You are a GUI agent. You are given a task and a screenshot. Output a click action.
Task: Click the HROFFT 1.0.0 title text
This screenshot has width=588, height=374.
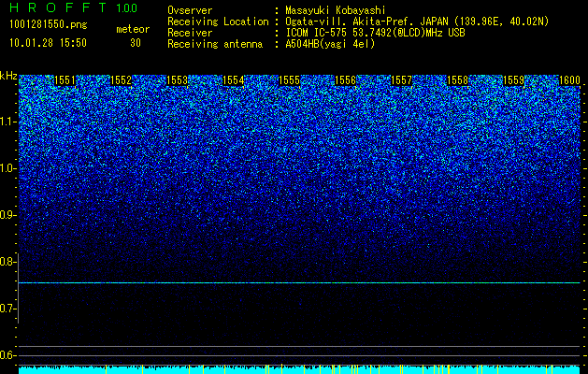pos(74,7)
